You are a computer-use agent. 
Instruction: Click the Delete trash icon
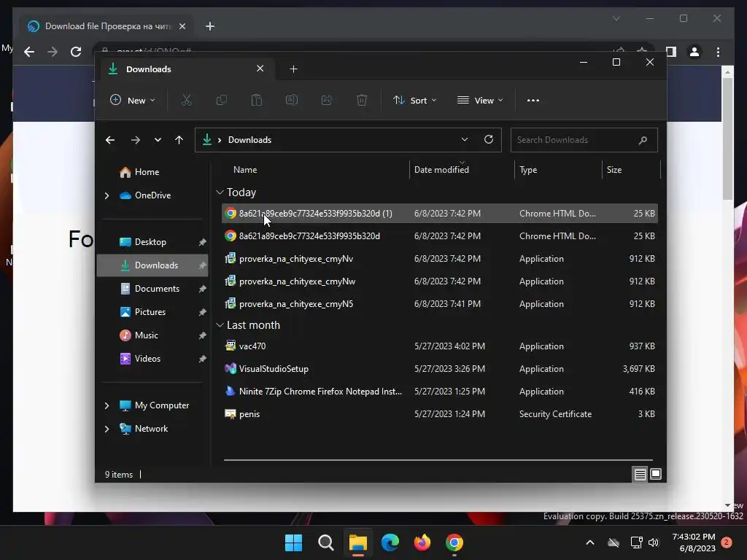tap(362, 101)
